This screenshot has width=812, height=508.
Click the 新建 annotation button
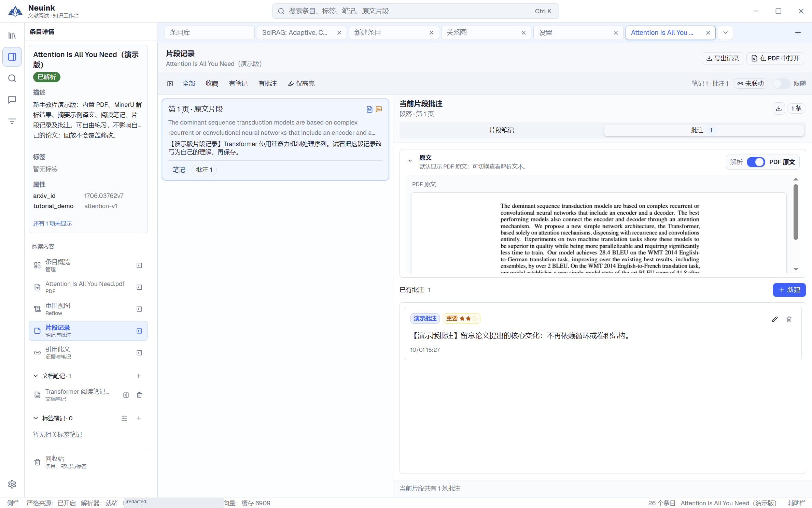click(789, 290)
